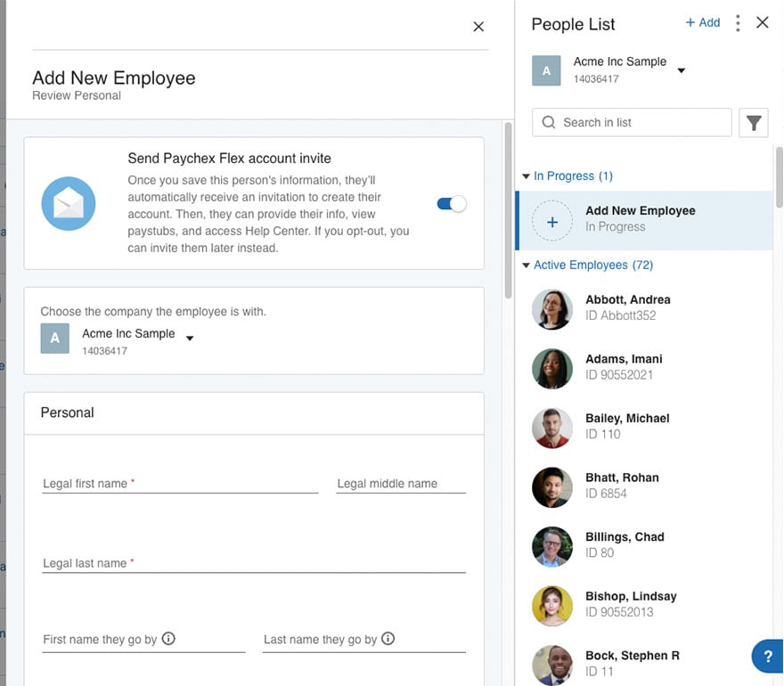Click the First name they go by field
The width and height of the screenshot is (784, 686).
tap(143, 640)
